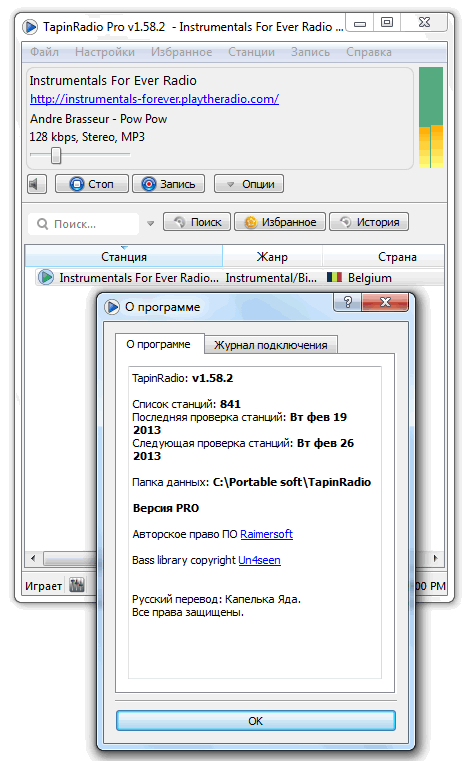
Task: Click the Поиск search button
Action: pos(197,222)
